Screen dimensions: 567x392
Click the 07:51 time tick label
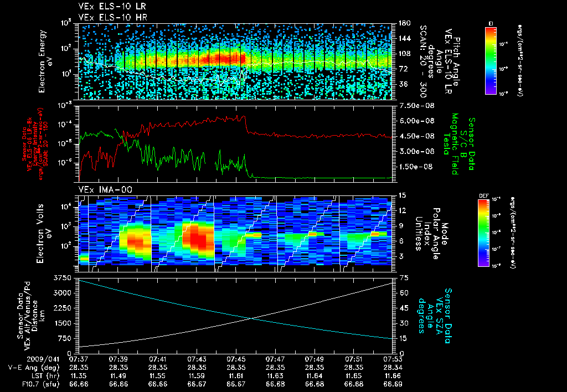click(354, 359)
